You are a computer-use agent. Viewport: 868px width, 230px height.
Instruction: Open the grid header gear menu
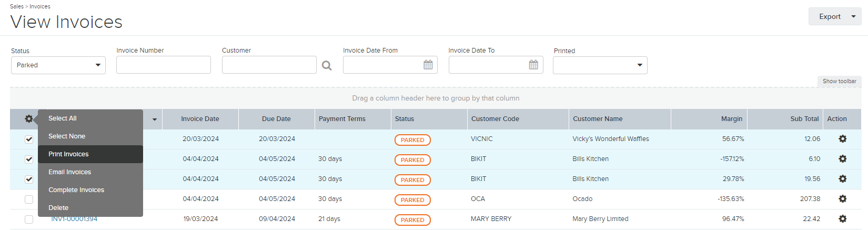click(29, 119)
